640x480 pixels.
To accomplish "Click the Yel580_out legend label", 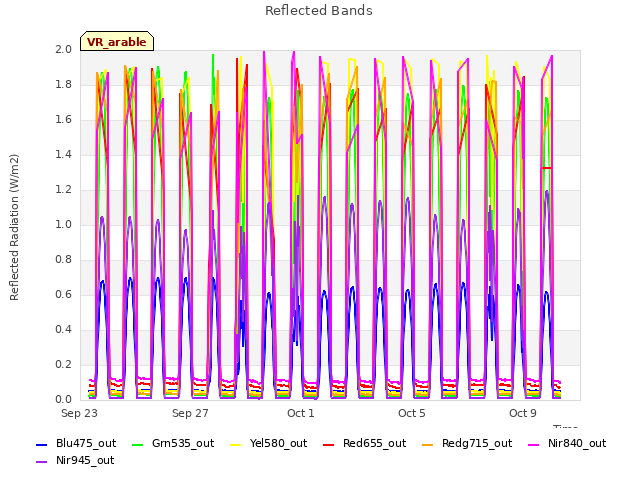I will pos(278,444).
